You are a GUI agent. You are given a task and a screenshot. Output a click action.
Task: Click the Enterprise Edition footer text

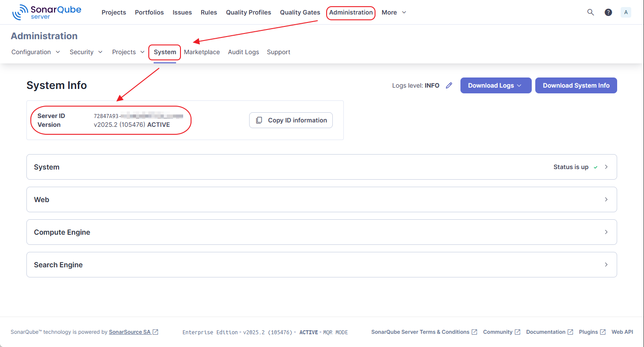pos(210,332)
